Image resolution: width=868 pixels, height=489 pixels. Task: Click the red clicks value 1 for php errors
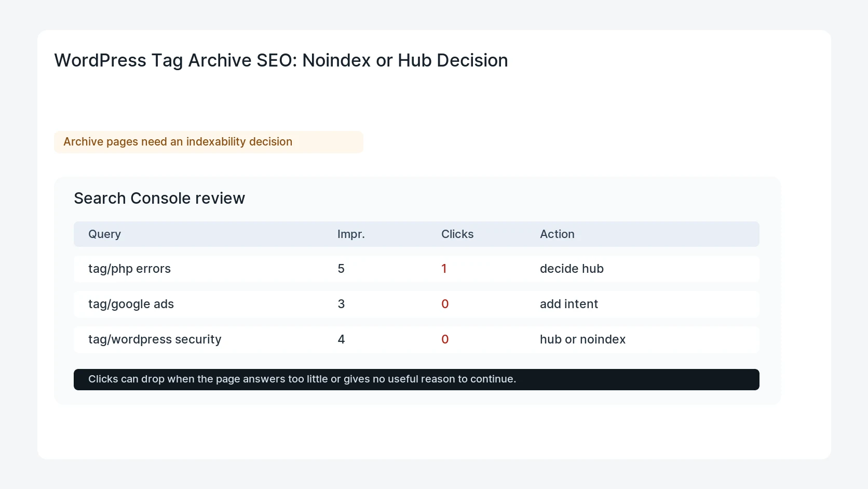[444, 269]
